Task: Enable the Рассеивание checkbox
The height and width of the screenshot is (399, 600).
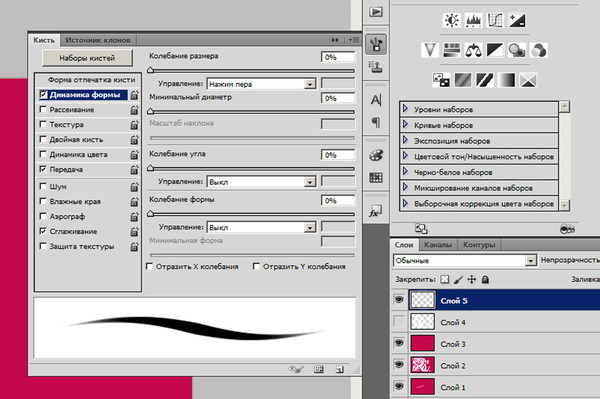Action: point(43,109)
